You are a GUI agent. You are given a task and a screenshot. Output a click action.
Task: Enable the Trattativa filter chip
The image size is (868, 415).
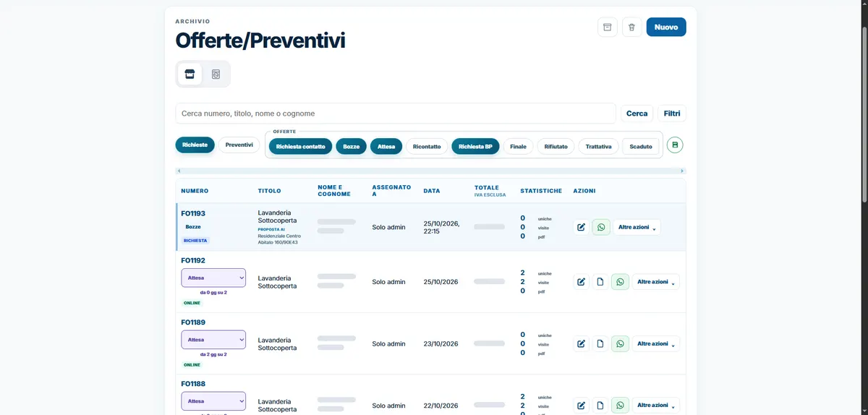point(598,146)
